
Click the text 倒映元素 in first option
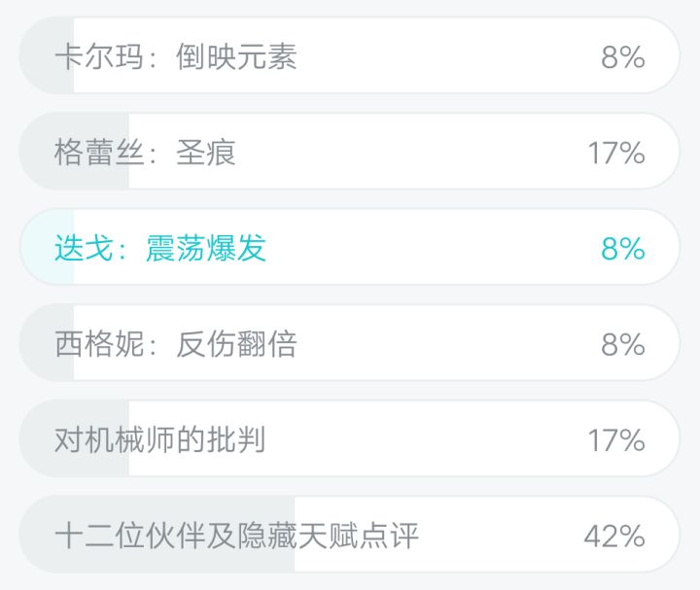[x=236, y=57]
